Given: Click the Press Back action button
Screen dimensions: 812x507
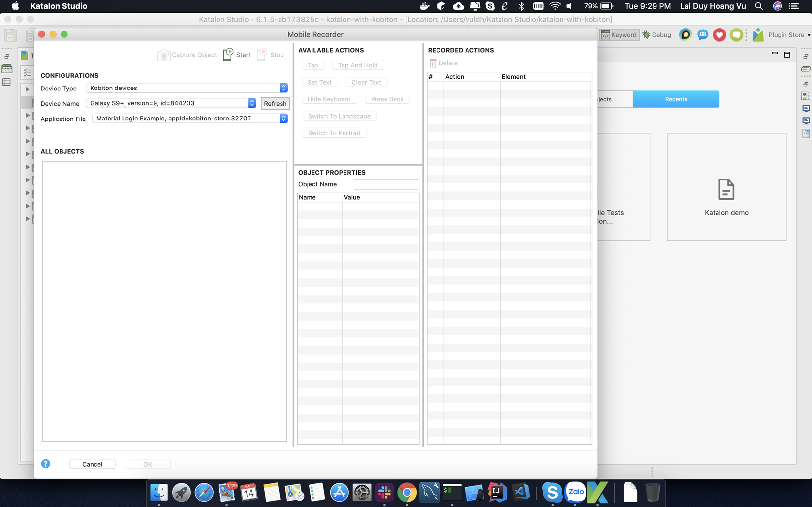Looking at the screenshot, I should point(387,99).
